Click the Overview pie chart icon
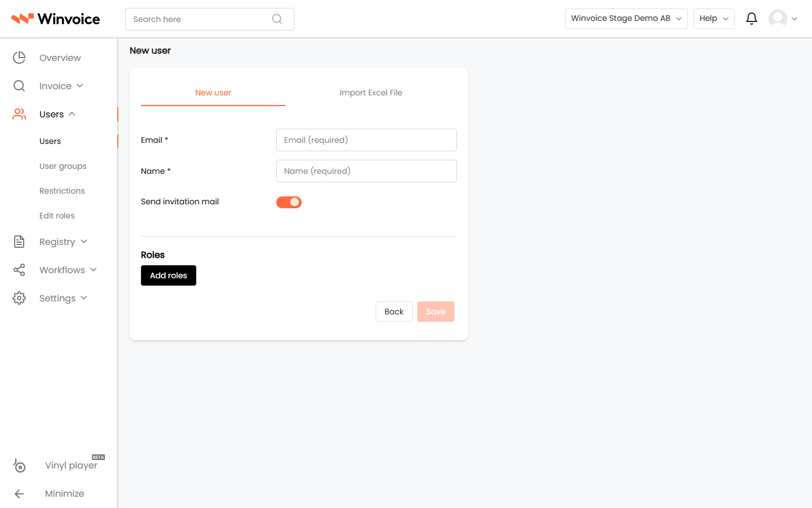The image size is (812, 508). click(19, 58)
